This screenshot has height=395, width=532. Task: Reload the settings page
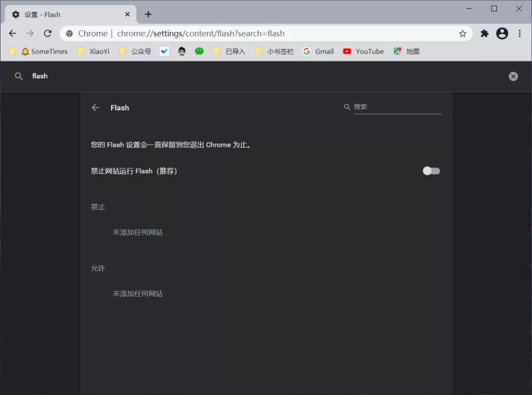[47, 33]
